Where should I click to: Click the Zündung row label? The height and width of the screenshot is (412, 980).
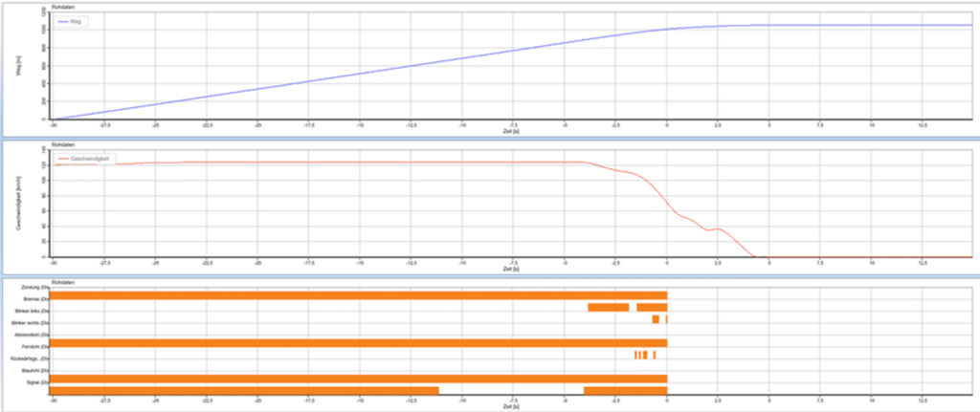click(x=36, y=288)
